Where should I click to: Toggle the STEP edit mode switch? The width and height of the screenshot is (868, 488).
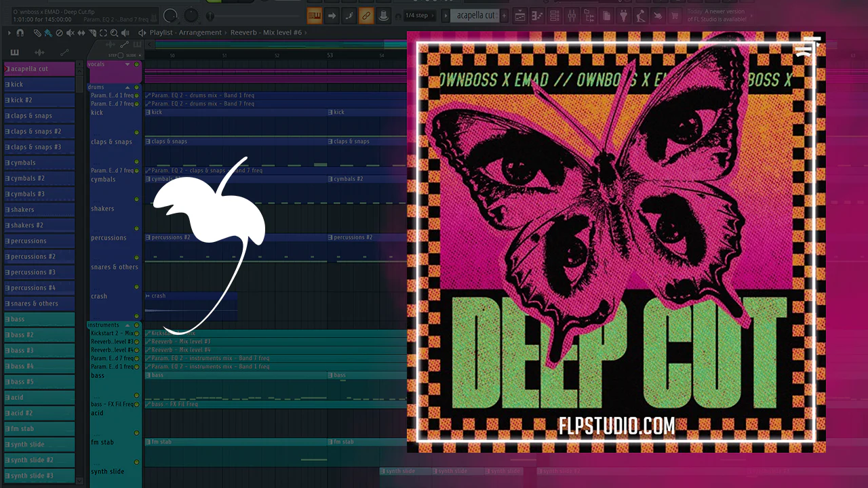click(120, 55)
